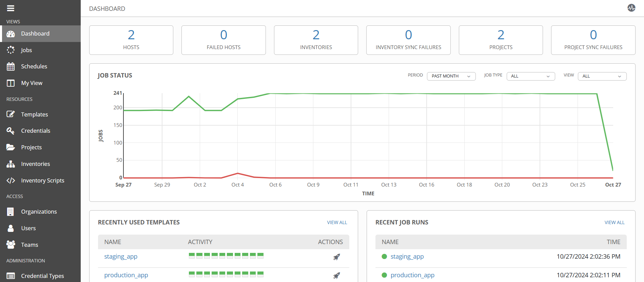Open My View in sidebar
Screen dimensions: 644x282
40,83
